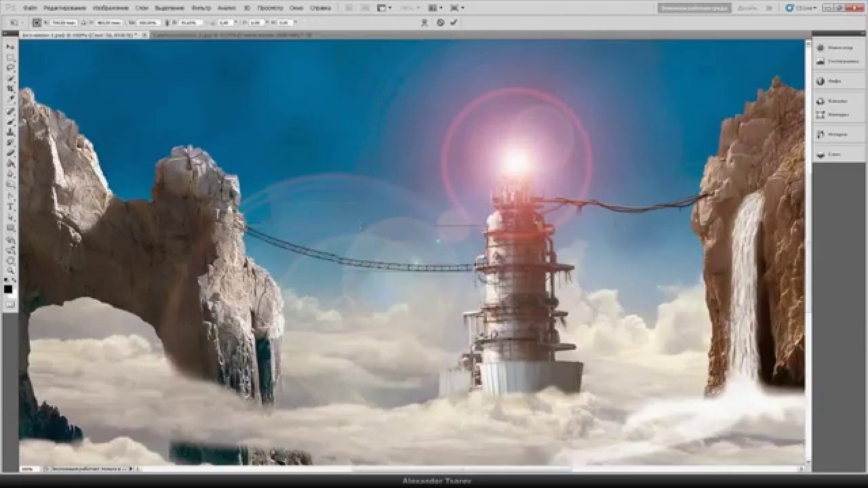Open the CS Live dropdown
Viewport: 868px width, 488px height.
click(x=800, y=7)
